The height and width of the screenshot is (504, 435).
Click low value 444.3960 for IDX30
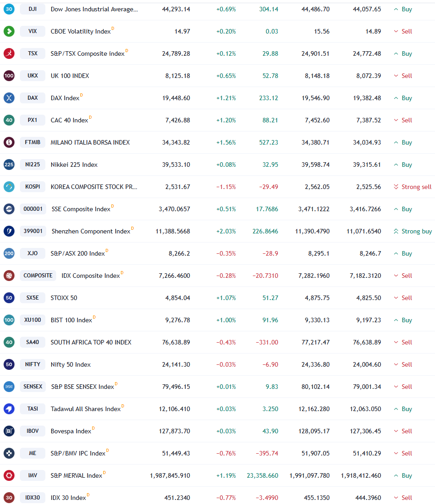point(368,498)
